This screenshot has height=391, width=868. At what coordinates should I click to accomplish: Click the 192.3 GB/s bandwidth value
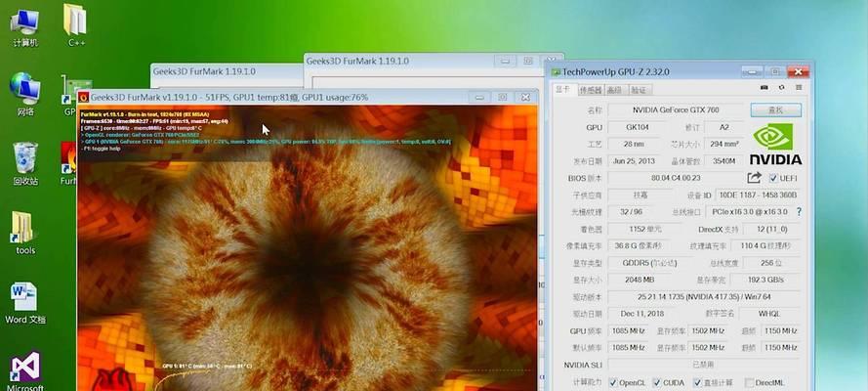(x=765, y=280)
